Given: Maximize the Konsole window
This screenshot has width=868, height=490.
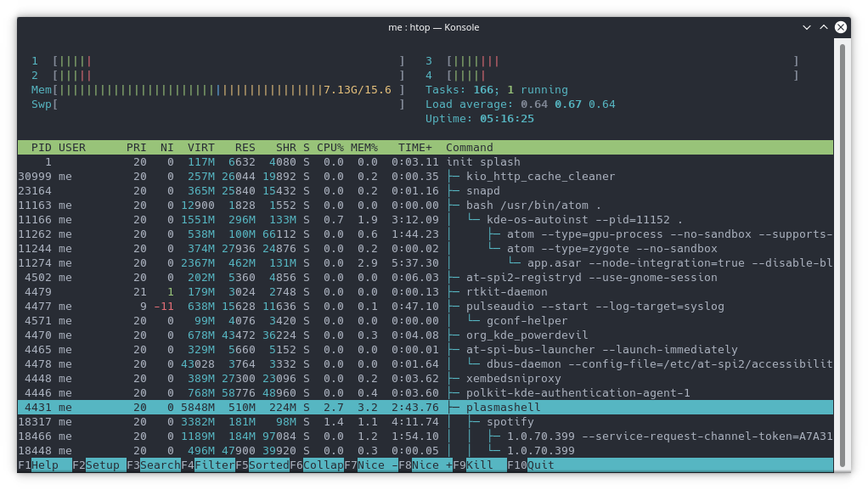Looking at the screenshot, I should coord(824,27).
